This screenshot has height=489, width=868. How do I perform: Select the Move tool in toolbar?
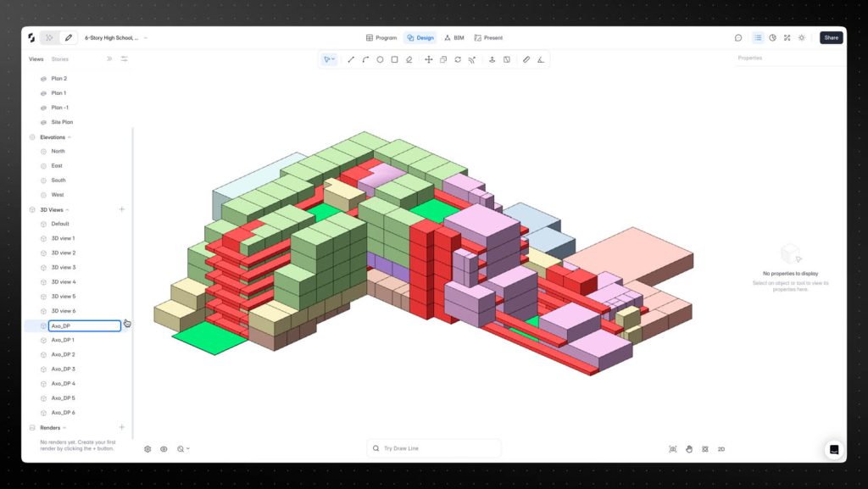[x=429, y=59]
